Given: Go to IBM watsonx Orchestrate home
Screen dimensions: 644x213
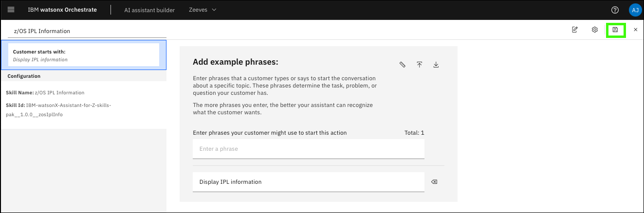Looking at the screenshot, I should 62,10.
